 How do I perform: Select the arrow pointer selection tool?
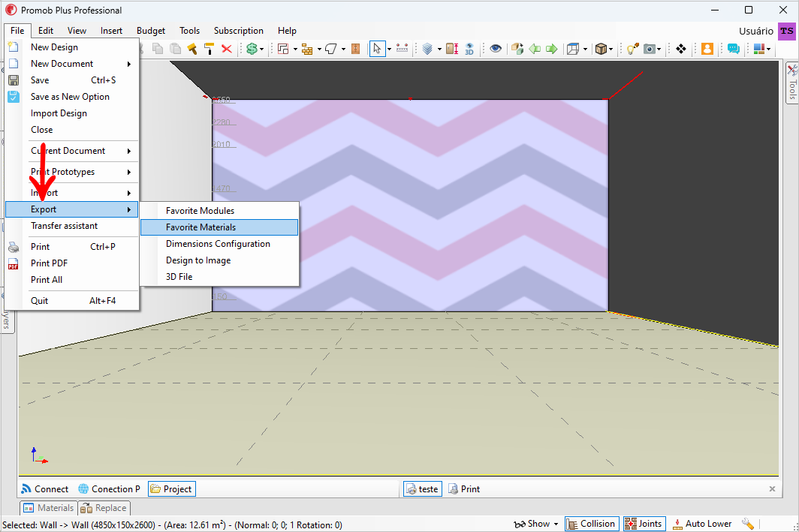[377, 49]
